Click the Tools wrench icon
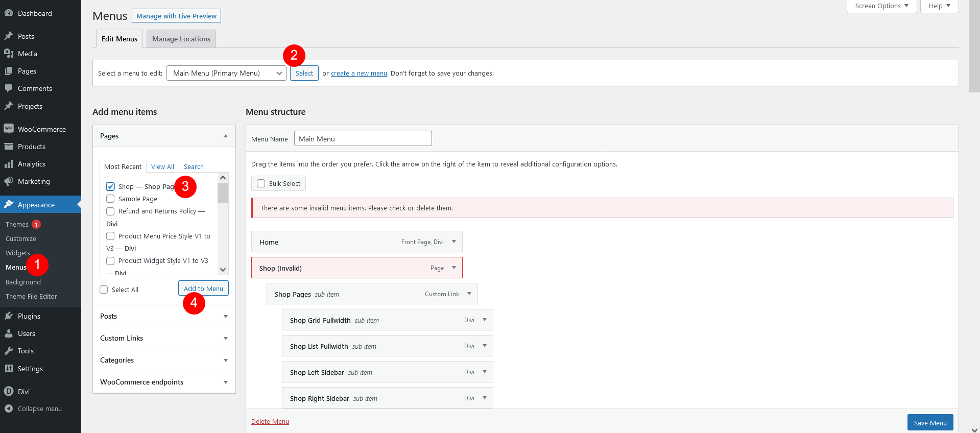980x433 pixels. (x=9, y=351)
